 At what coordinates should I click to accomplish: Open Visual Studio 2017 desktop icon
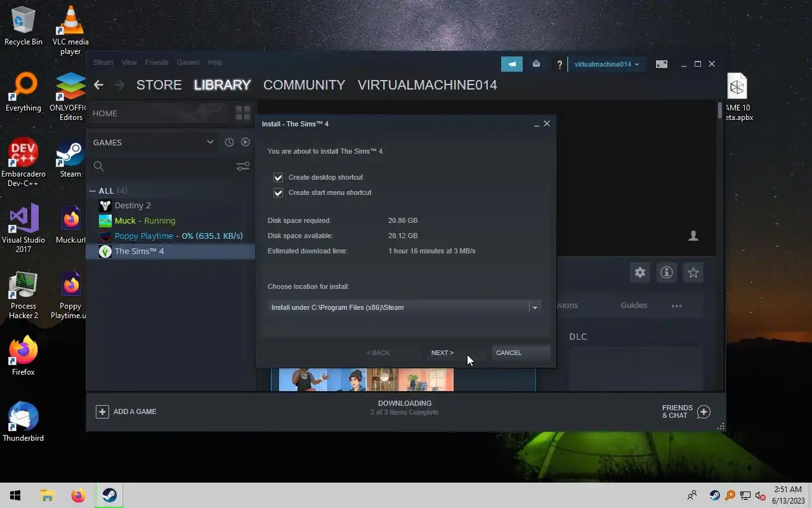tap(23, 227)
